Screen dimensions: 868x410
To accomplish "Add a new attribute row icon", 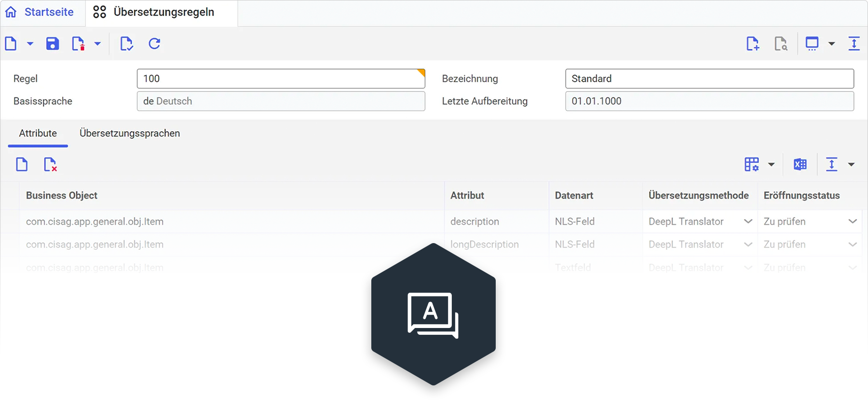I will click(x=22, y=164).
